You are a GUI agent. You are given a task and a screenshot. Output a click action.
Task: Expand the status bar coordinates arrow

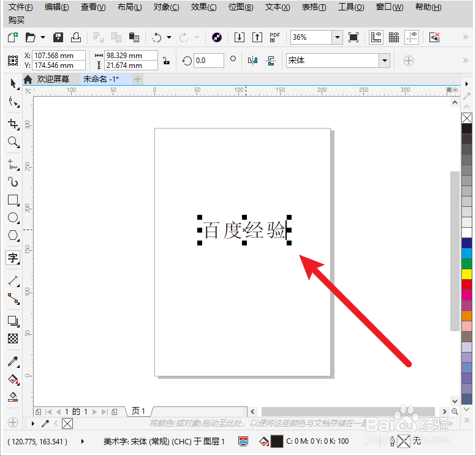[82, 441]
